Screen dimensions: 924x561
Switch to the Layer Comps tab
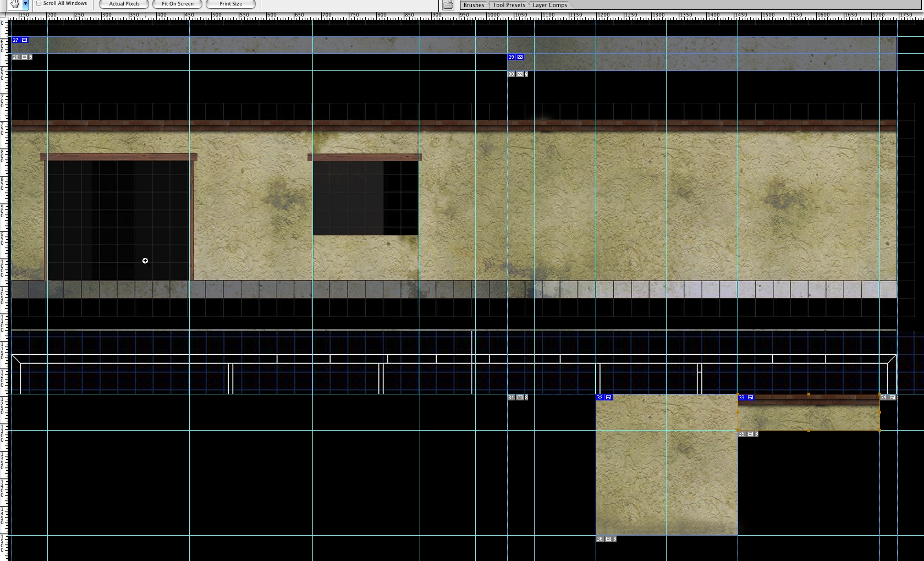click(549, 5)
